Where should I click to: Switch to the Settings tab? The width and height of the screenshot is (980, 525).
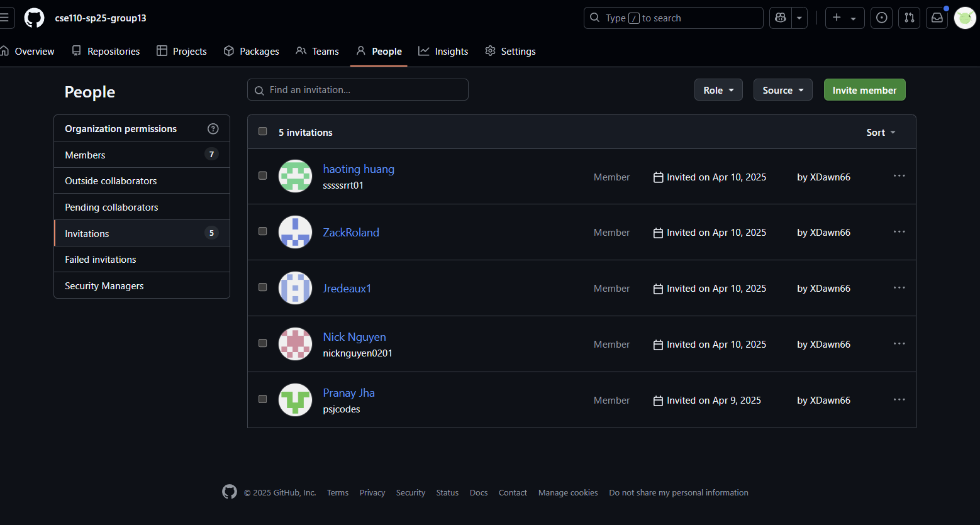(x=510, y=51)
